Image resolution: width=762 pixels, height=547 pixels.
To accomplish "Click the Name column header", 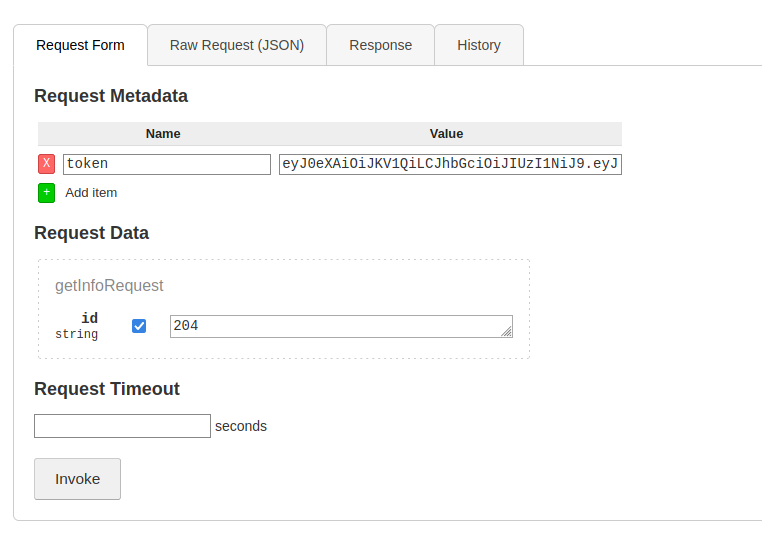I will [163, 134].
